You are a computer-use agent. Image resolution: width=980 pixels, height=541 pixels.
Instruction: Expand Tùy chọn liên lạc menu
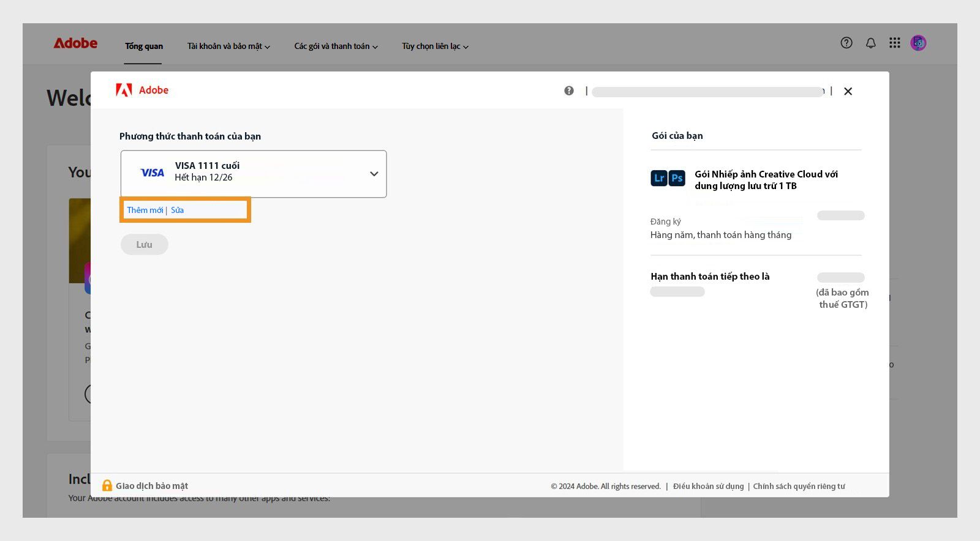pyautogui.click(x=435, y=47)
